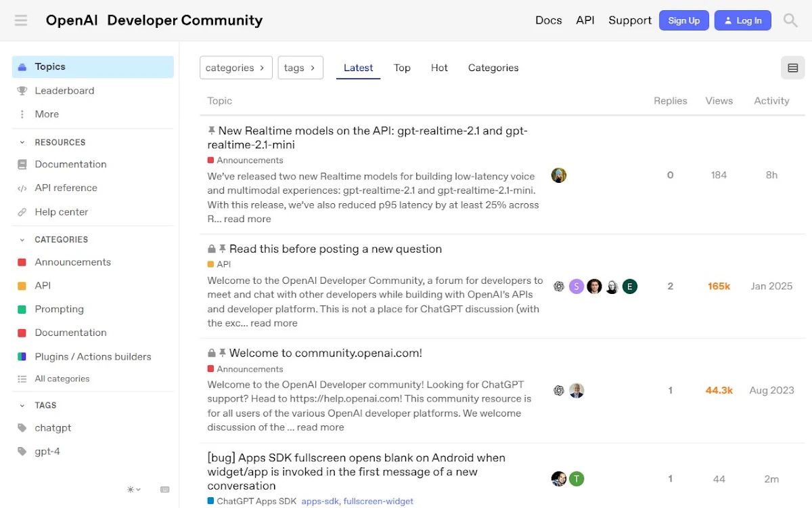Click OpenAI logo avatar on Welcome topic
Image resolution: width=812 pixels, height=508 pixels.
click(x=559, y=391)
